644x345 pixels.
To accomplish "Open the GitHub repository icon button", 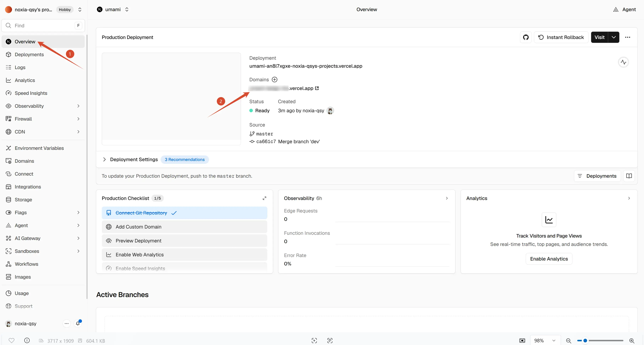I will click(526, 37).
